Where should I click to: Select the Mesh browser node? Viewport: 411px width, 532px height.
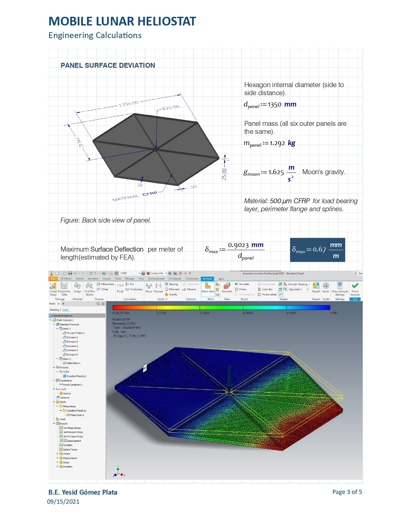(x=61, y=419)
